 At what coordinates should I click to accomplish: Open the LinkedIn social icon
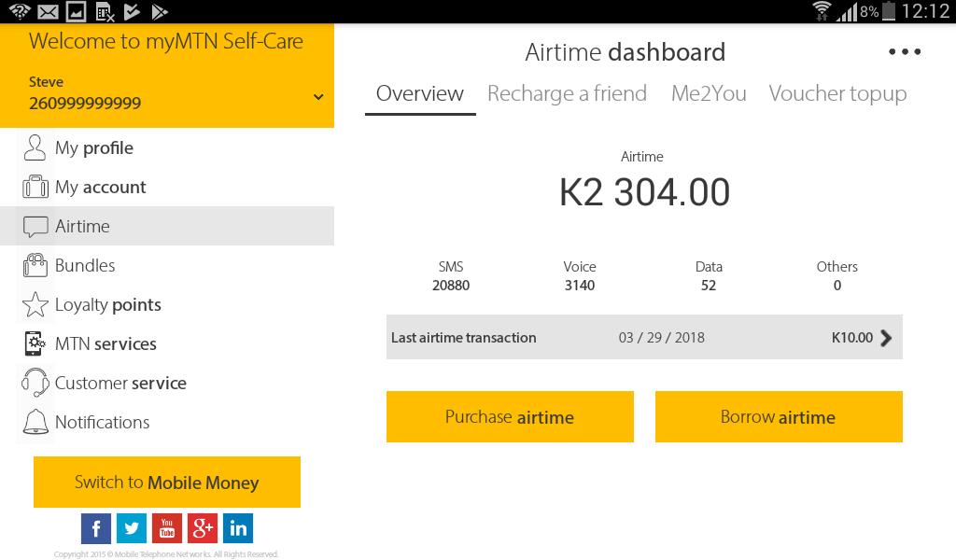pos(238,528)
